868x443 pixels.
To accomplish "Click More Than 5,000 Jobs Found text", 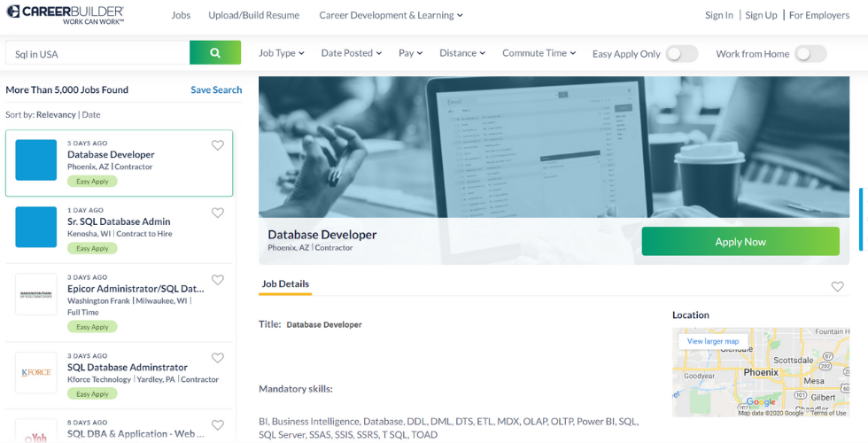I will tap(67, 89).
